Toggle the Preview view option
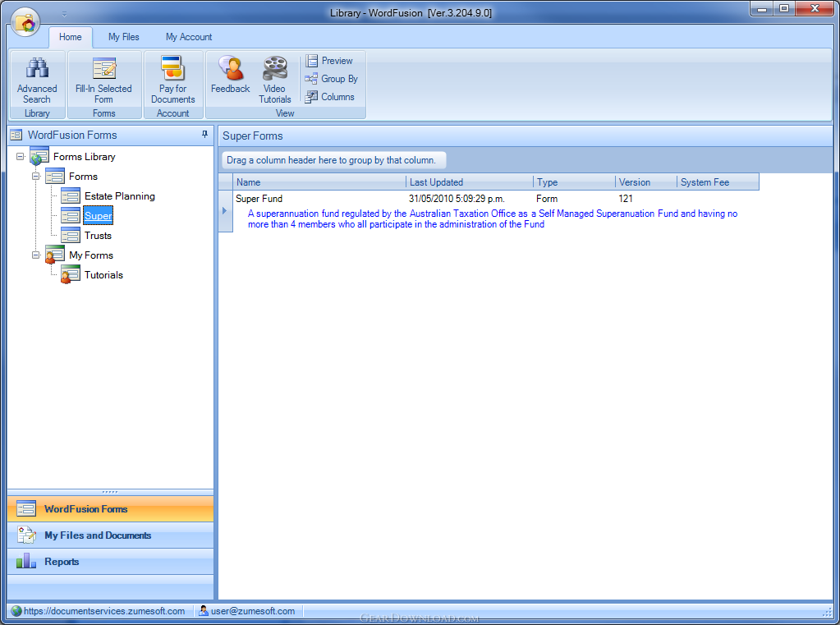This screenshot has height=625, width=840. (329, 61)
